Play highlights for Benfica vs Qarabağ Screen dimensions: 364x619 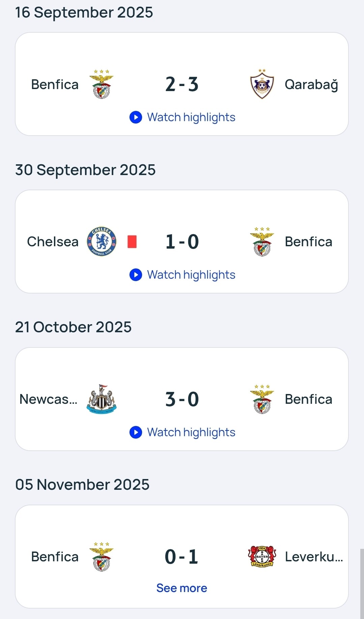click(183, 117)
